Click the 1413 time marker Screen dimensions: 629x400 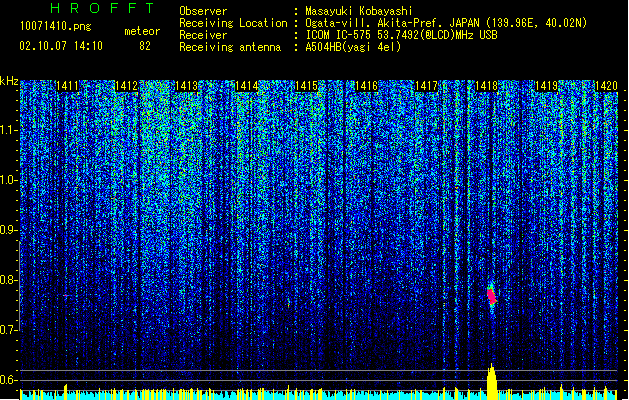coord(187,86)
